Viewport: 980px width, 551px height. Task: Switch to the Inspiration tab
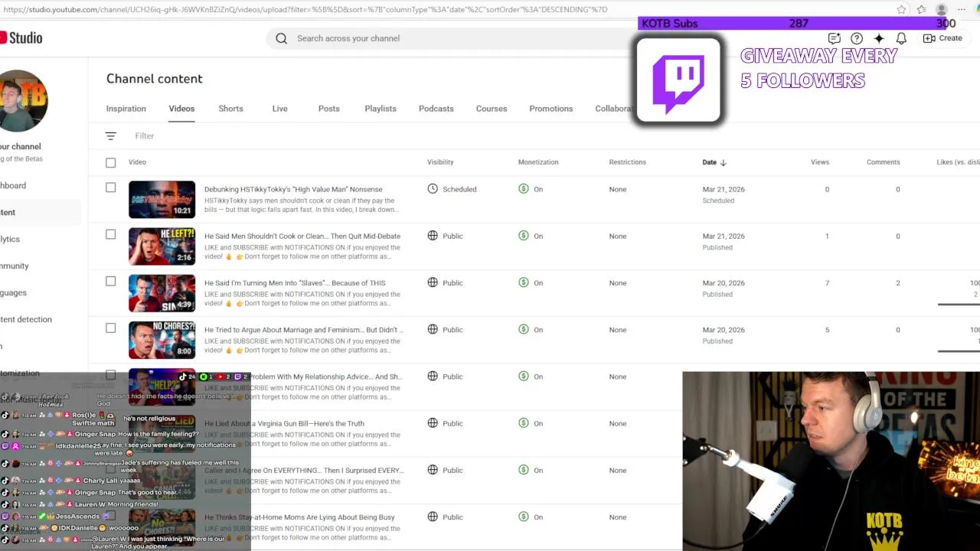click(x=126, y=109)
